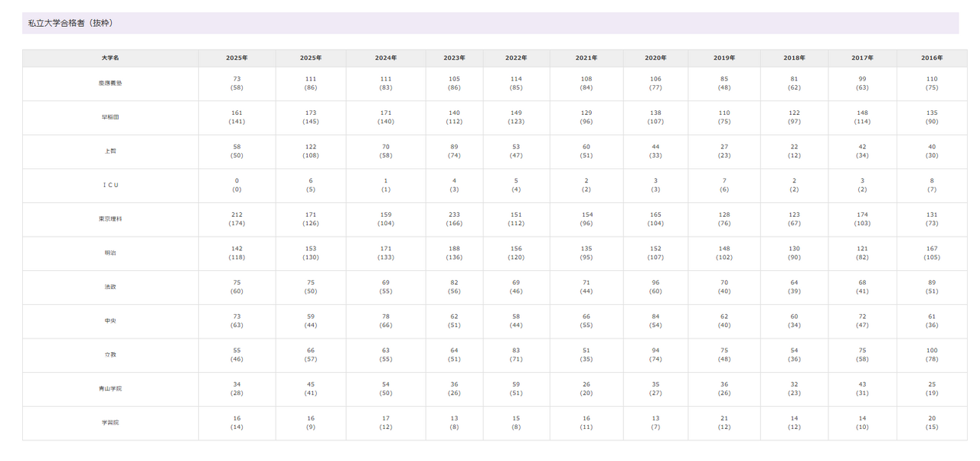Select the 2016年 column header
980x461 pixels.
[x=932, y=58]
